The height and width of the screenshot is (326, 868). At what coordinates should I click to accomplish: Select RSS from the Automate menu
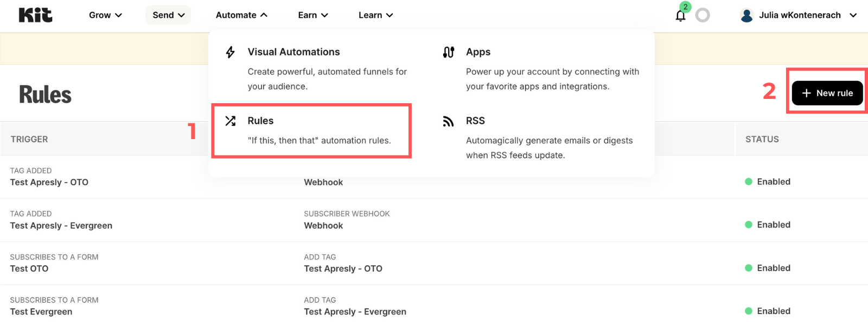[475, 121]
